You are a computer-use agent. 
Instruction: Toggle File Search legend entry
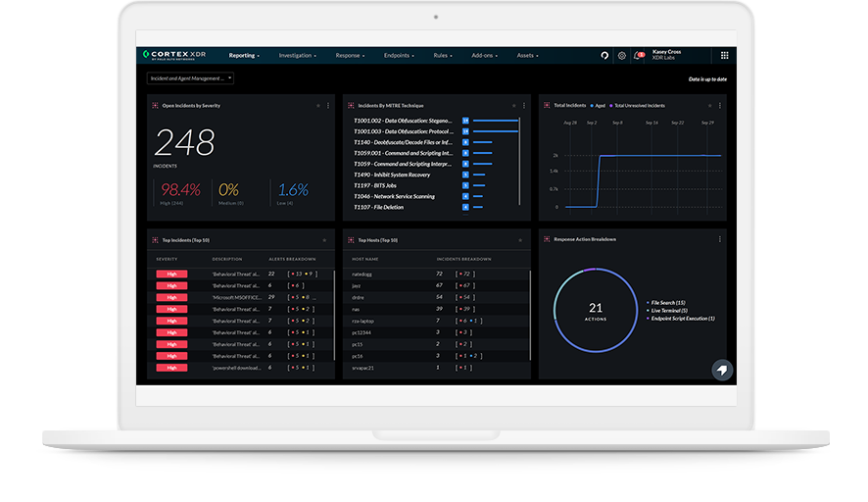pyautogui.click(x=666, y=303)
